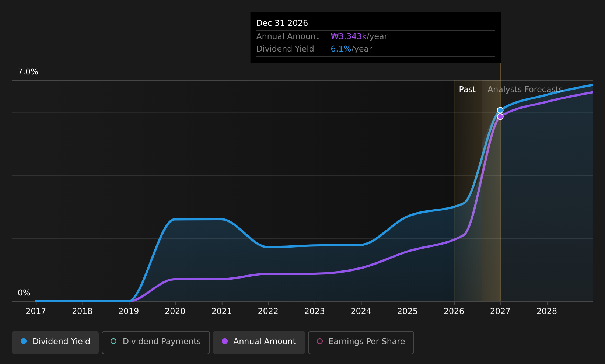Click the 2027 x-axis label

(500, 311)
